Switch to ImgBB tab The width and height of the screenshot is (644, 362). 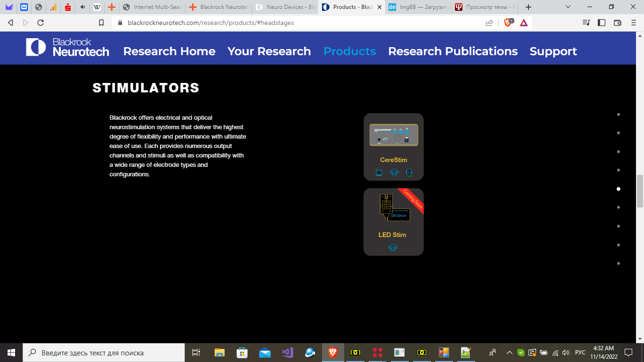click(418, 7)
